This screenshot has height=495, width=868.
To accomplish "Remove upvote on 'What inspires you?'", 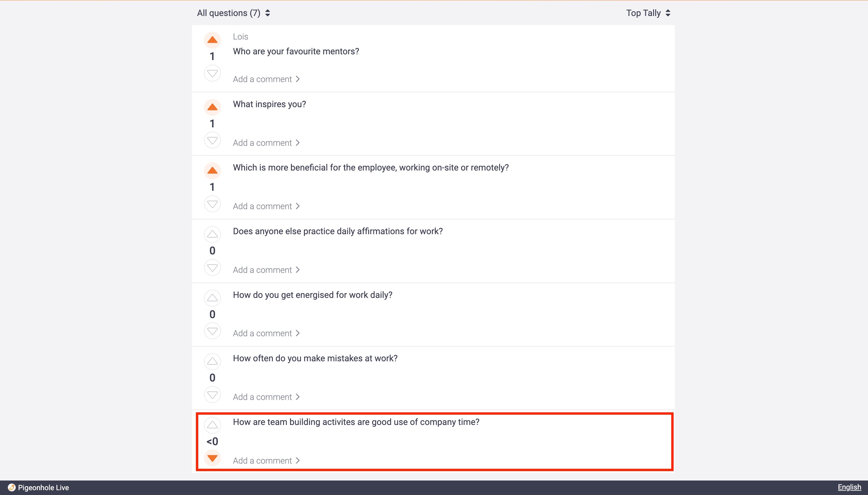I will click(212, 107).
